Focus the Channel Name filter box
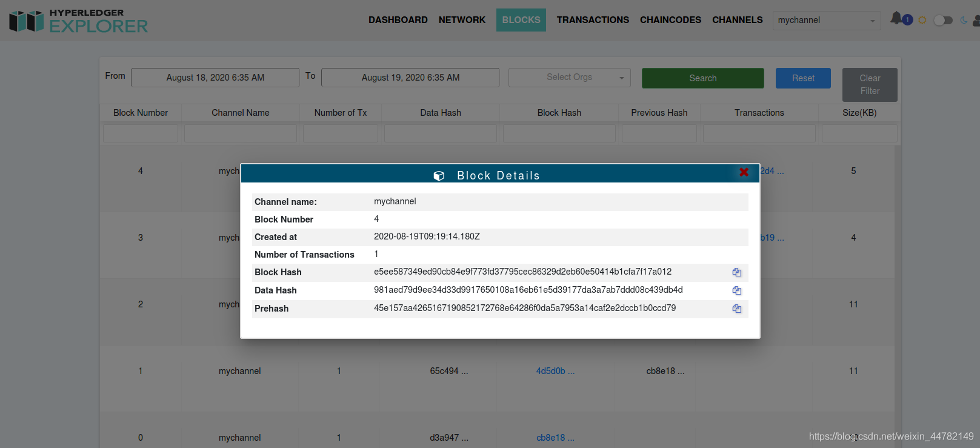 241,133
